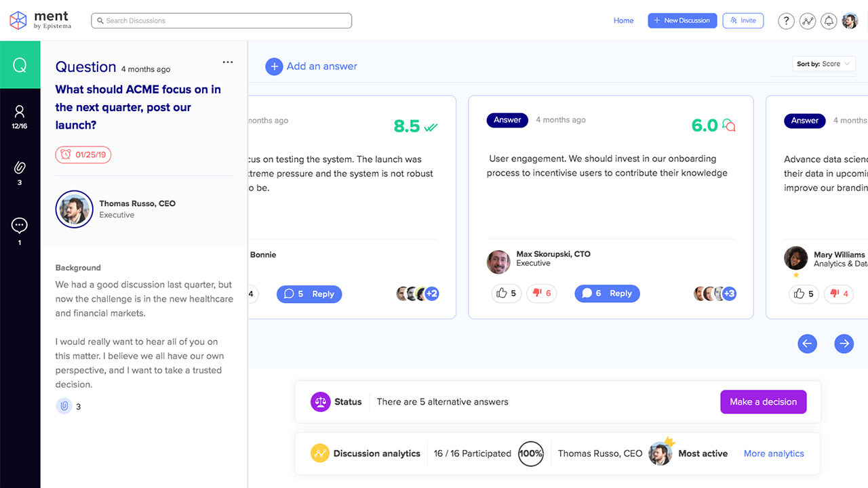Open the comments sidebar tab
This screenshot has width=868, height=488.
(20, 230)
